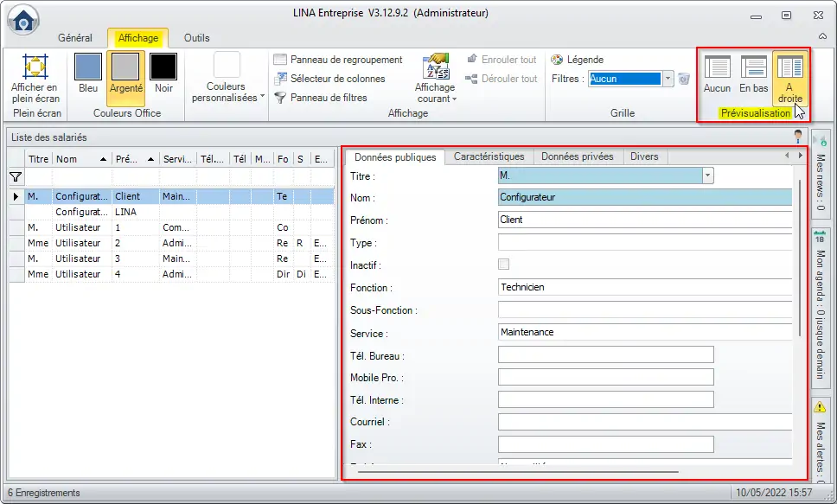The height and width of the screenshot is (504, 837).
Task: Click the trash icon next to Filtres
Action: pos(684,79)
